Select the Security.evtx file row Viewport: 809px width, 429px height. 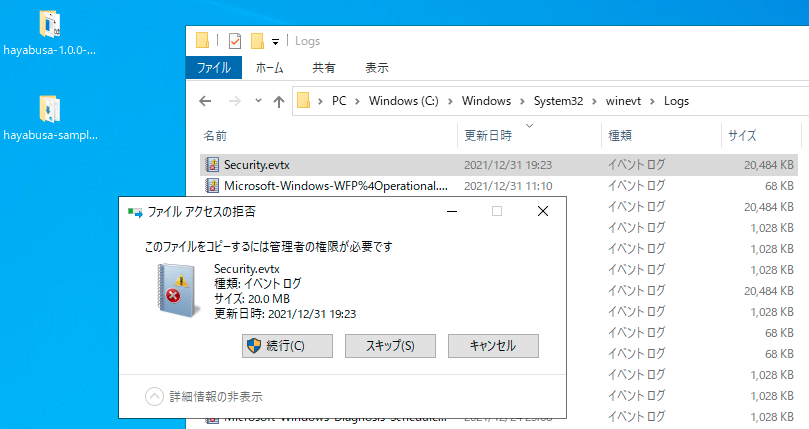498,165
